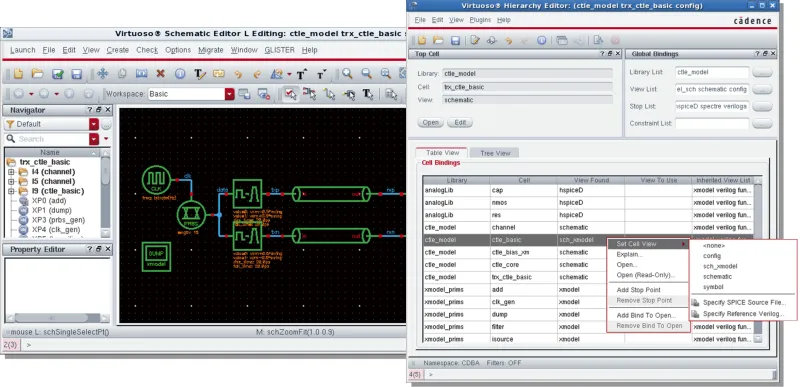This screenshot has height=387, width=800.
Task: Switch to the Tree View tab
Action: click(495, 153)
